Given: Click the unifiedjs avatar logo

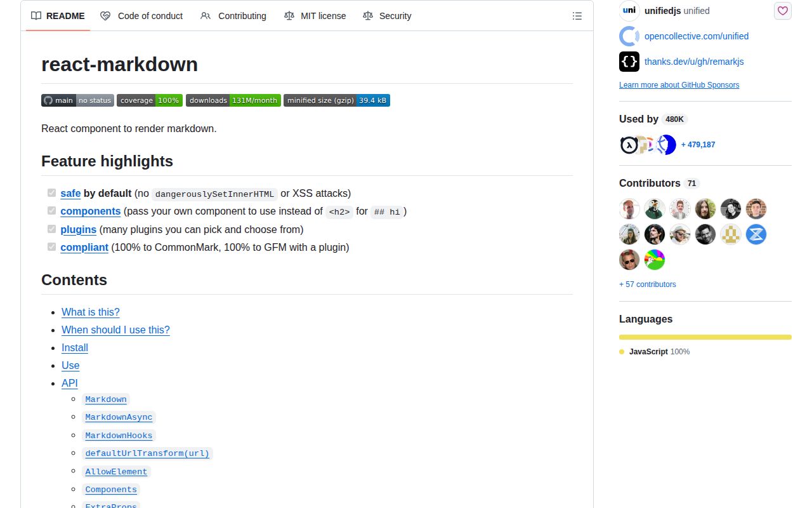Looking at the screenshot, I should (629, 11).
